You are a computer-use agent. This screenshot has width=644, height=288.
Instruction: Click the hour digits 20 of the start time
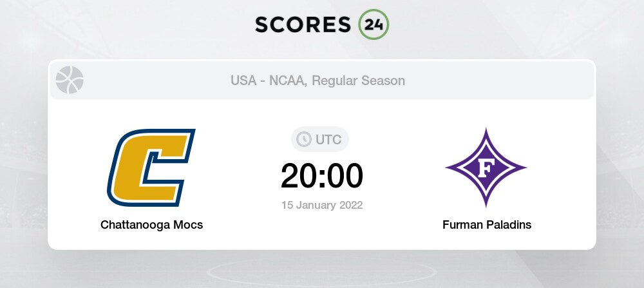298,175
